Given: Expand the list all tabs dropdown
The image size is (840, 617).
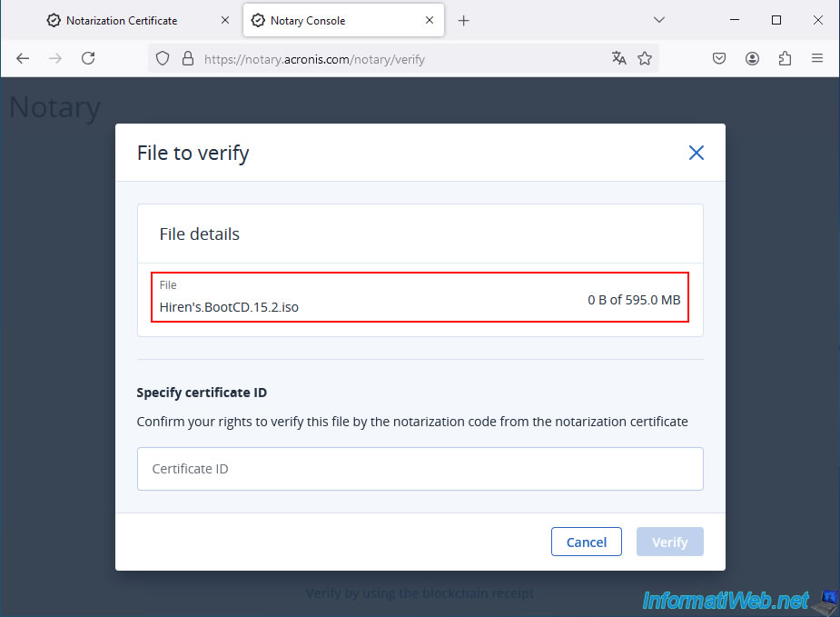Looking at the screenshot, I should 659,20.
